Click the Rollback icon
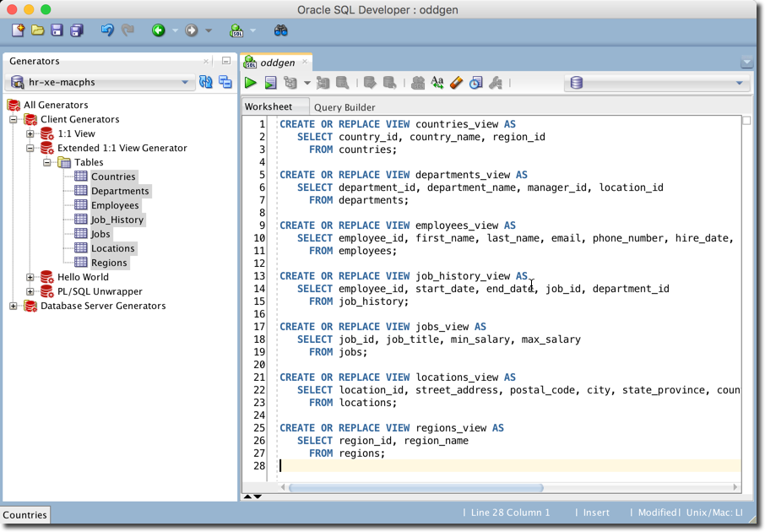The height and width of the screenshot is (532, 765). [x=389, y=83]
